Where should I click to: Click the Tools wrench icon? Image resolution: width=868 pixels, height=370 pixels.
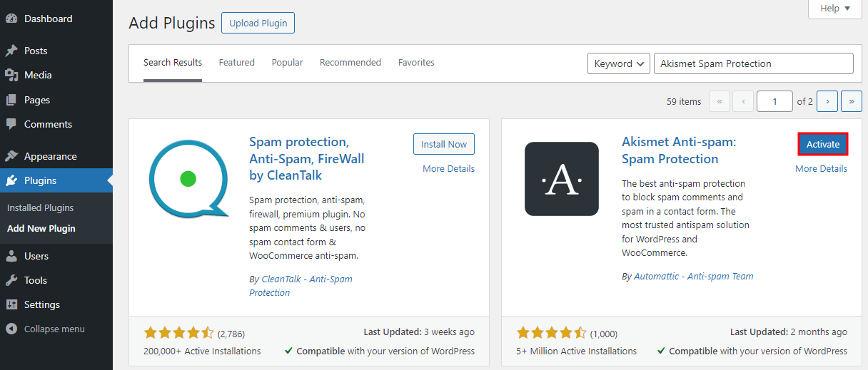(x=11, y=280)
